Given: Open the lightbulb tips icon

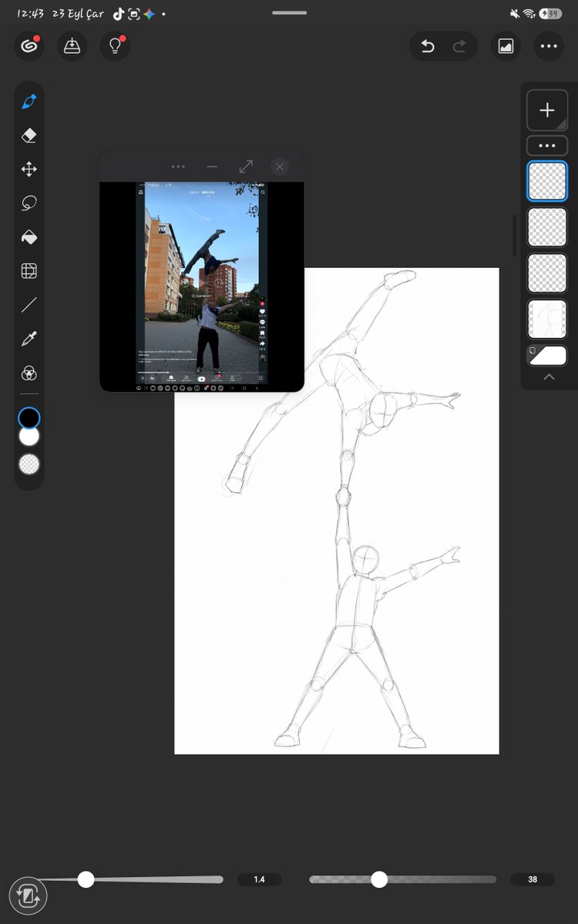Looking at the screenshot, I should [115, 46].
